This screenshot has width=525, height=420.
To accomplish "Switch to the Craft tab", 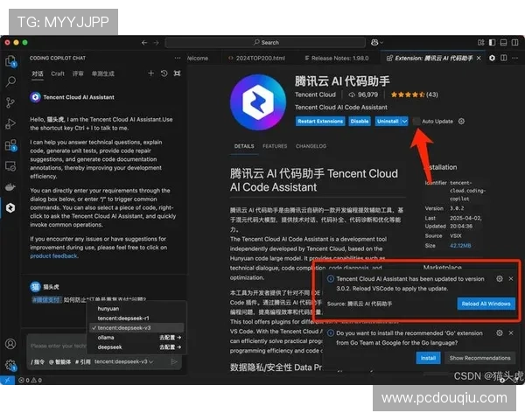I will [58, 73].
